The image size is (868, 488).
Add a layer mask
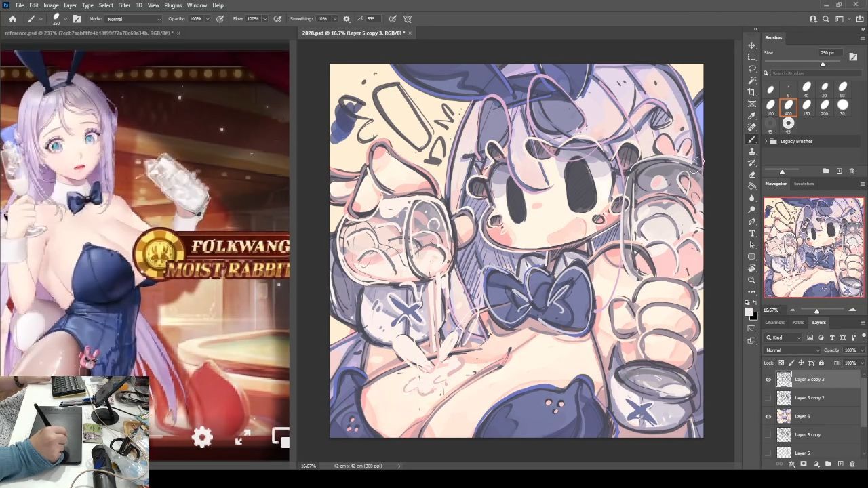804,464
